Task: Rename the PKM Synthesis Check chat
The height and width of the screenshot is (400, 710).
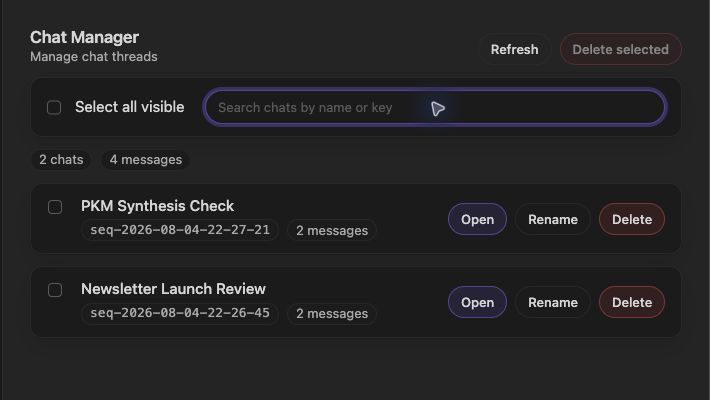Action: [x=552, y=219]
